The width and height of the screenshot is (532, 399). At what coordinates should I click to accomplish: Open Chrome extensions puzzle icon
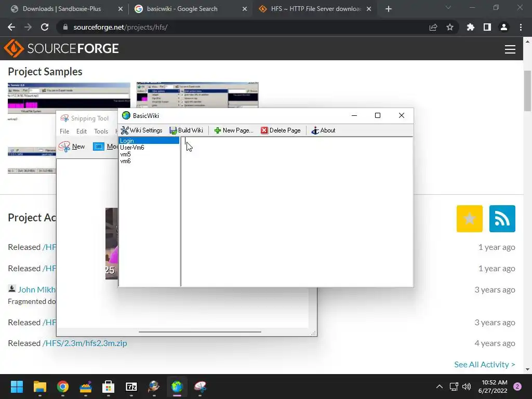pyautogui.click(x=471, y=27)
